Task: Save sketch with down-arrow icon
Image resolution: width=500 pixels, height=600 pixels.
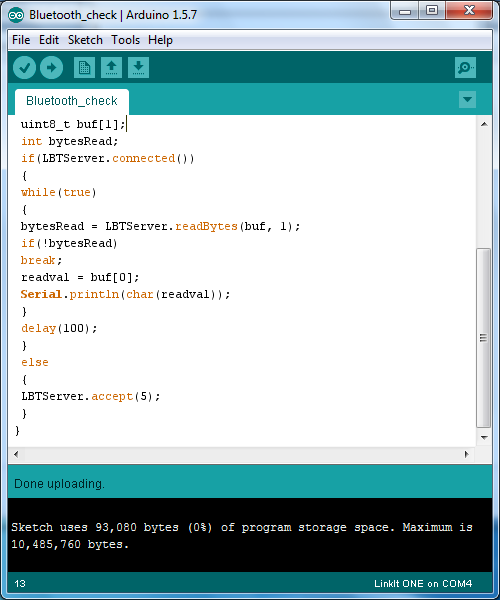Action: [138, 68]
